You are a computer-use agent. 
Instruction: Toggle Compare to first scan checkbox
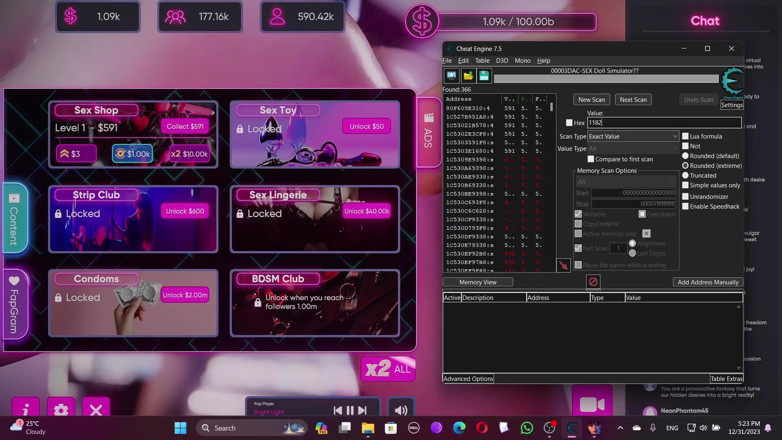click(590, 159)
